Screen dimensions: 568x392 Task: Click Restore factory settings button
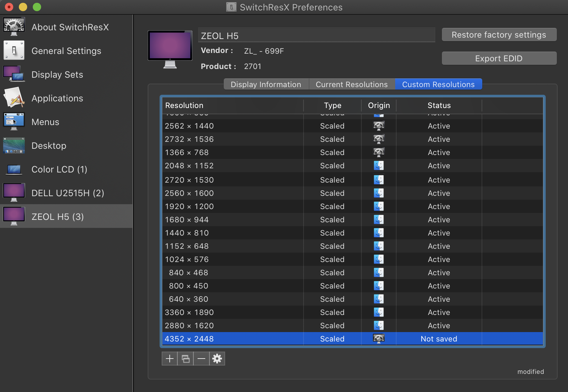click(x=499, y=35)
